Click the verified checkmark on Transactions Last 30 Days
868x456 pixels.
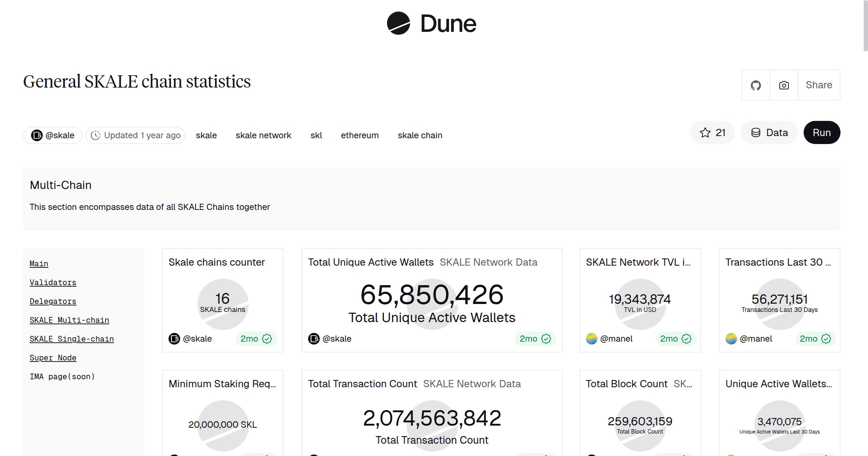point(826,338)
